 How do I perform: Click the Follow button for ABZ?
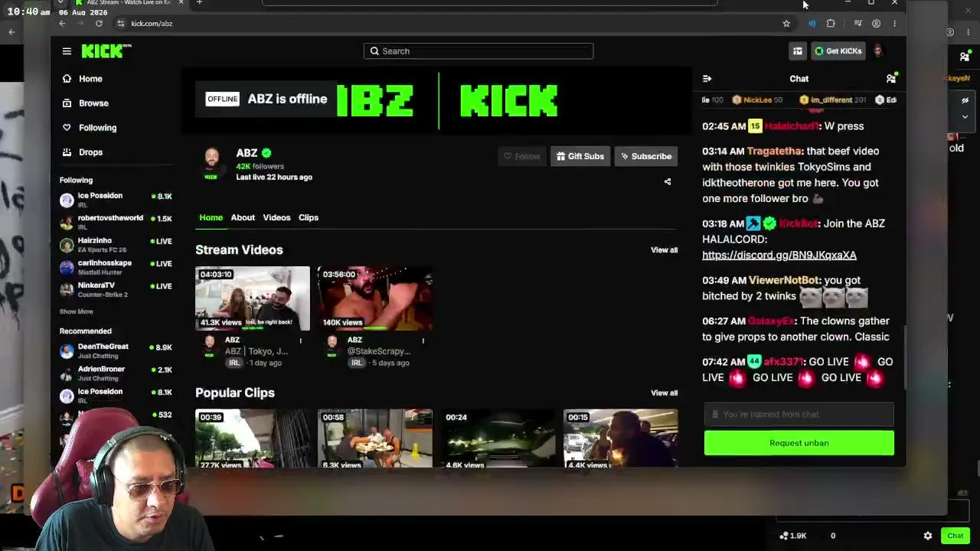(521, 156)
